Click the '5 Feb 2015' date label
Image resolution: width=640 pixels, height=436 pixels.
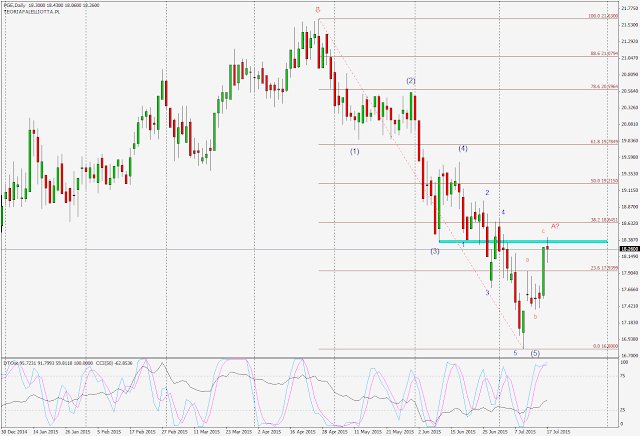[x=109, y=432]
